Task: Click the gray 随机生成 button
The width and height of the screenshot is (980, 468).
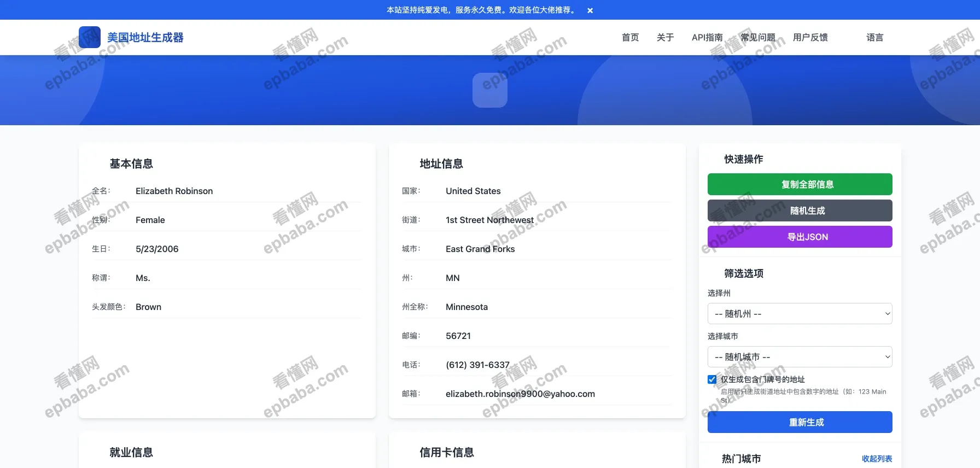Action: coord(800,210)
